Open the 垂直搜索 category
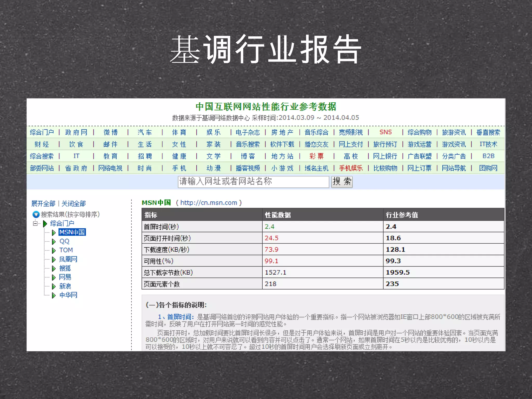The image size is (532, 399). click(x=488, y=132)
